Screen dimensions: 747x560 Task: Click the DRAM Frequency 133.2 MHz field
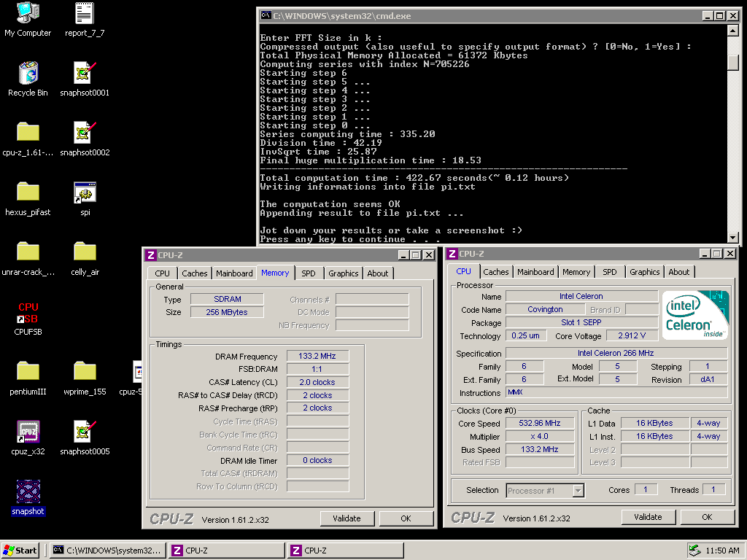pyautogui.click(x=317, y=356)
